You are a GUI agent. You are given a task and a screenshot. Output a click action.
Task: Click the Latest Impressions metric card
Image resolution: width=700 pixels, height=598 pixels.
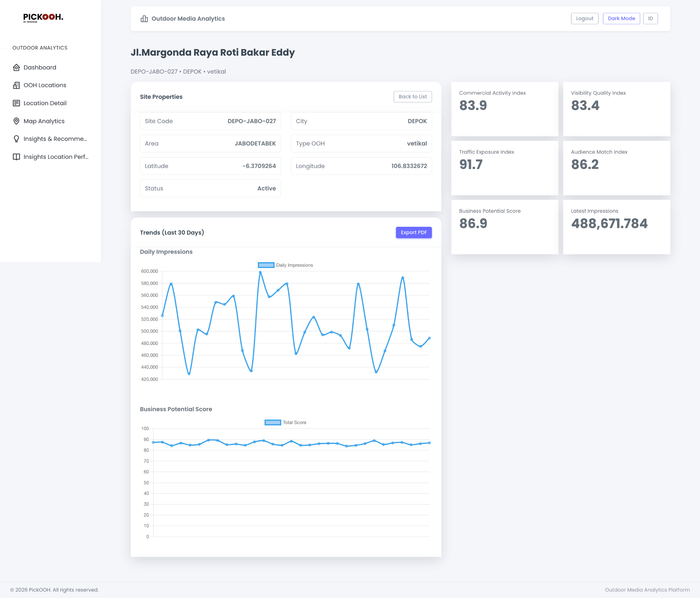[x=616, y=227]
